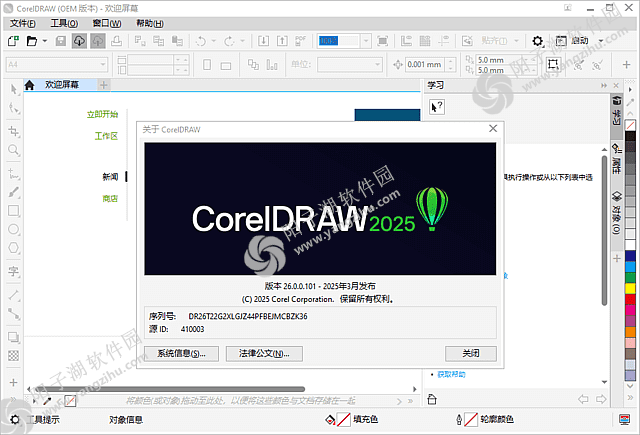This screenshot has height=435, width=640.
Task: Click the Save disk icon
Action: click(61, 41)
